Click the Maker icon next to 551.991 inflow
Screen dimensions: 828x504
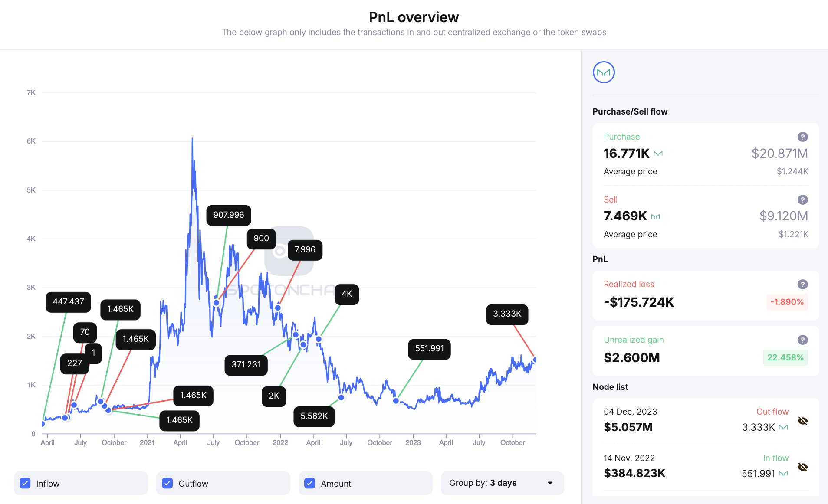[x=783, y=474]
